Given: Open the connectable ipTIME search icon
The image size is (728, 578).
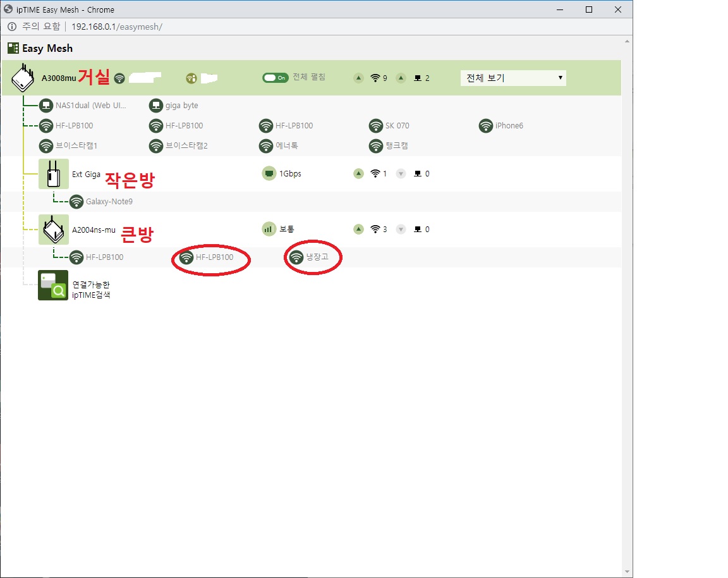Looking at the screenshot, I should point(53,285).
